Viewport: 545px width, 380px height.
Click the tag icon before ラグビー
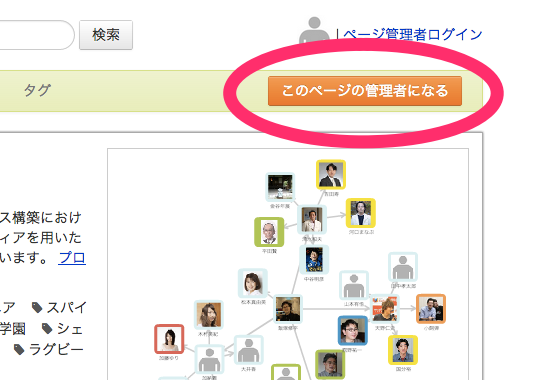click(19, 349)
